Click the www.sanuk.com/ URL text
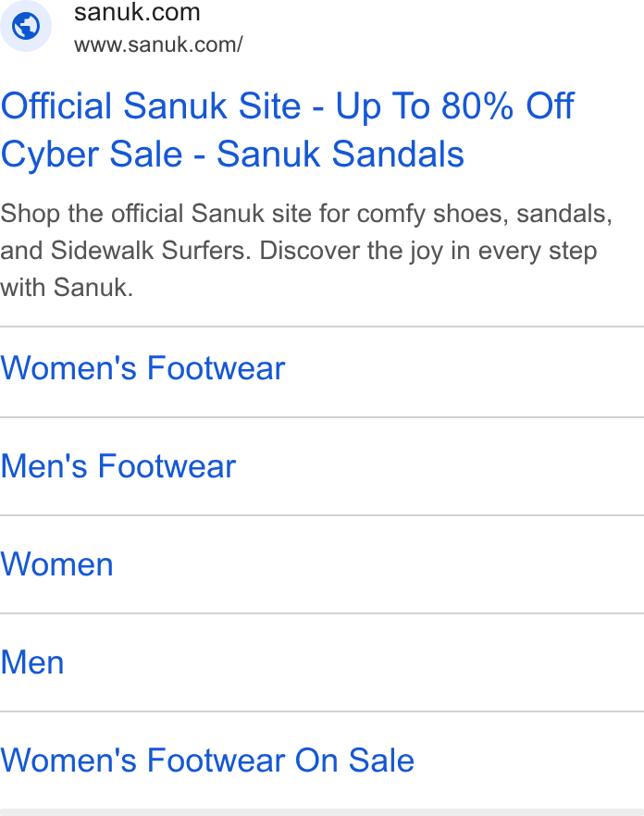This screenshot has width=644, height=816. pyautogui.click(x=158, y=44)
